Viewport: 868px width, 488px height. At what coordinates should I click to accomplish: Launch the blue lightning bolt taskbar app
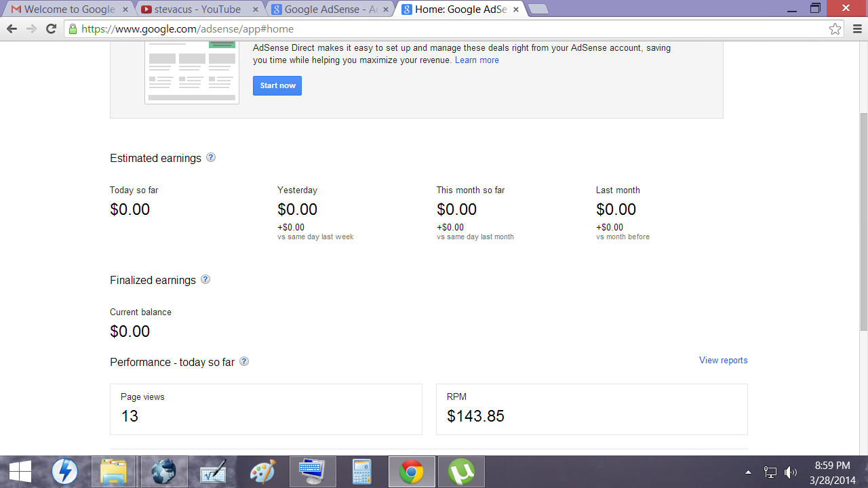[x=65, y=472]
